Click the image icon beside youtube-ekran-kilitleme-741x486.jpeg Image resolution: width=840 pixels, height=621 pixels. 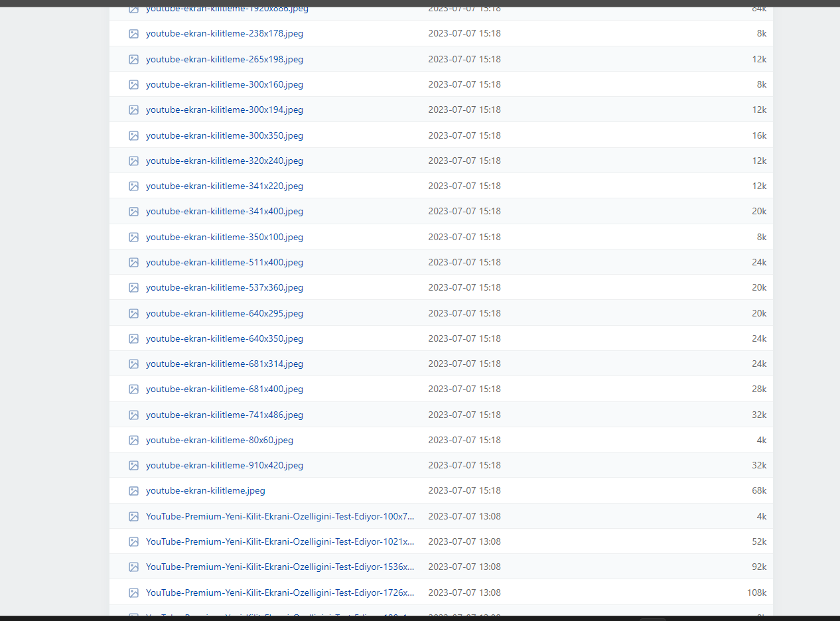tap(133, 415)
